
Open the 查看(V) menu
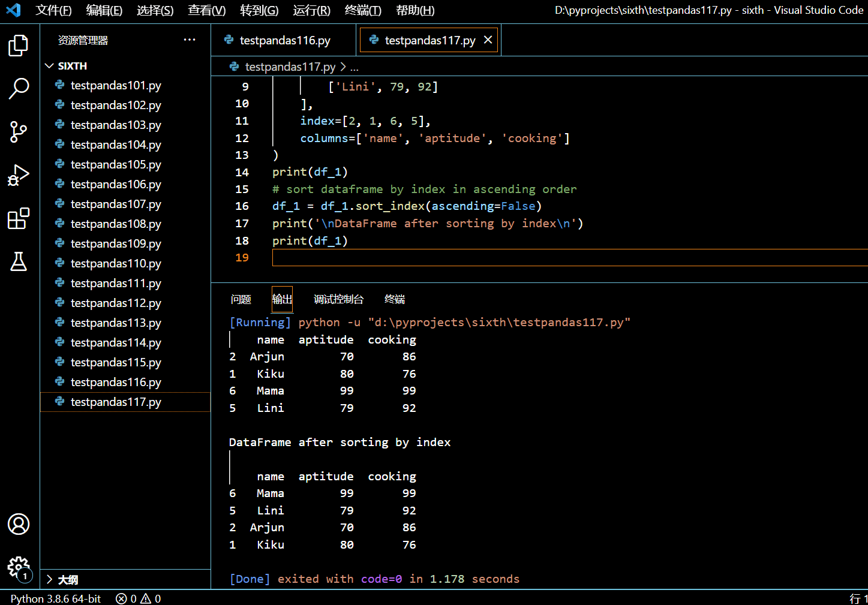click(x=206, y=10)
